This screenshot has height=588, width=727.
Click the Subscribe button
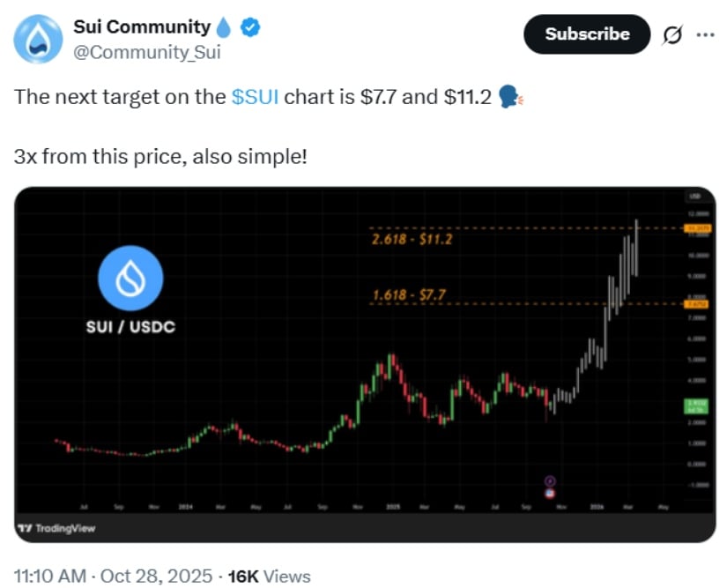(x=587, y=34)
